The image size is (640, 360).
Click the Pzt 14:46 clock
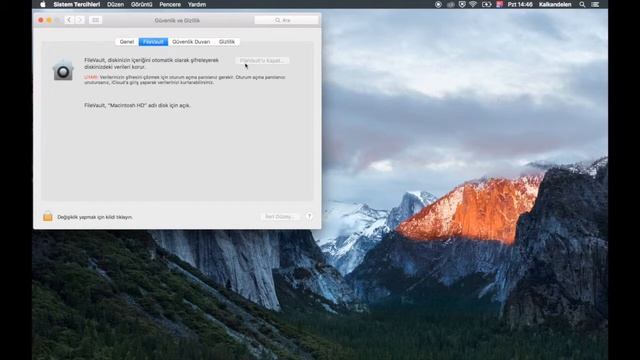pos(520,4)
